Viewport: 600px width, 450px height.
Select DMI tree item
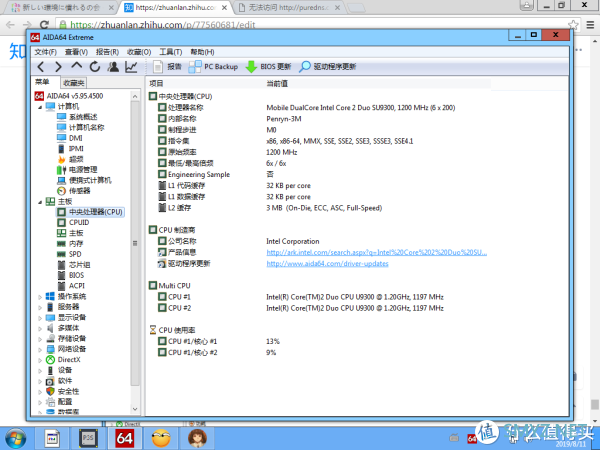pyautogui.click(x=70, y=138)
